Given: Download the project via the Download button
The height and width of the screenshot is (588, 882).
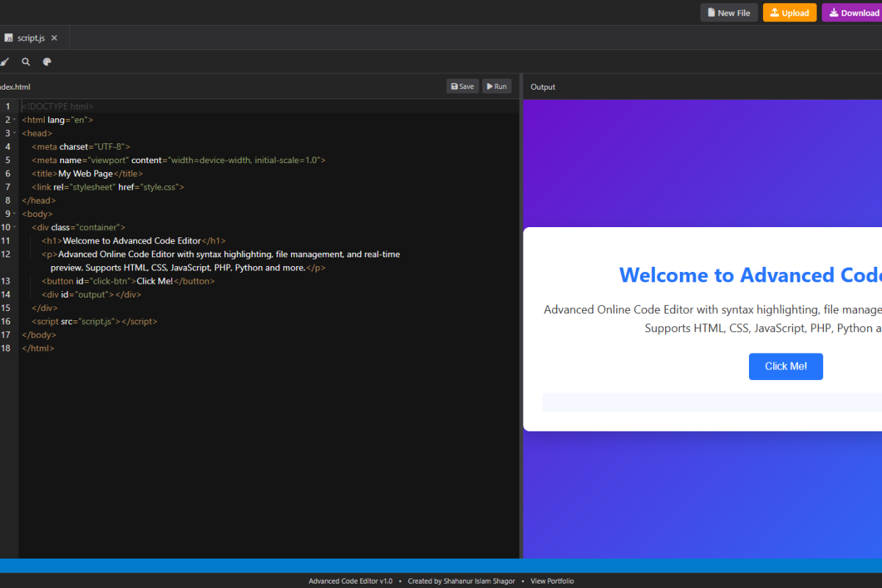Looking at the screenshot, I should coord(853,12).
